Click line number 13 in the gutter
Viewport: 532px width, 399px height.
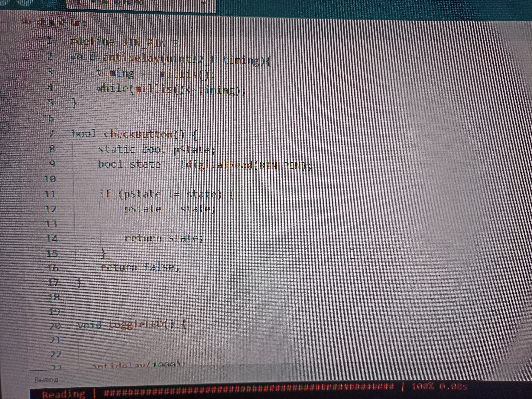[x=51, y=224]
